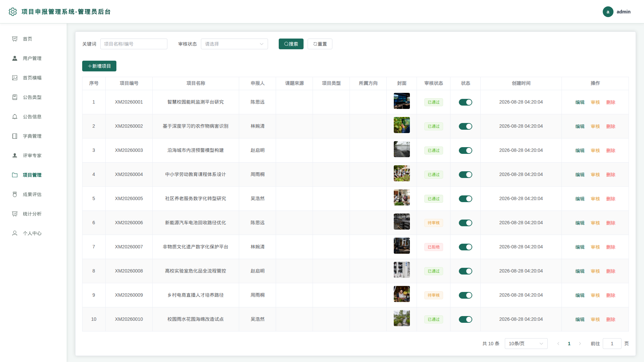The height and width of the screenshot is (362, 644).
Task: Click the 用户管理 person icon
Action: tap(15, 58)
